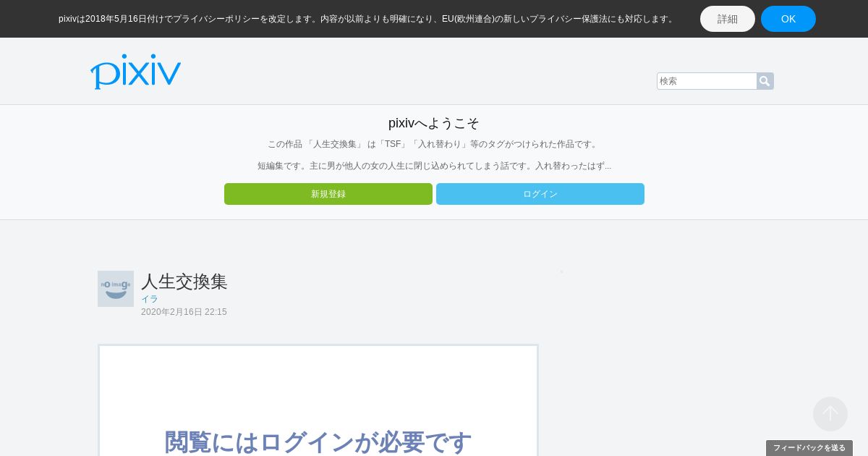
Task: Open author link イラ
Action: (x=150, y=299)
